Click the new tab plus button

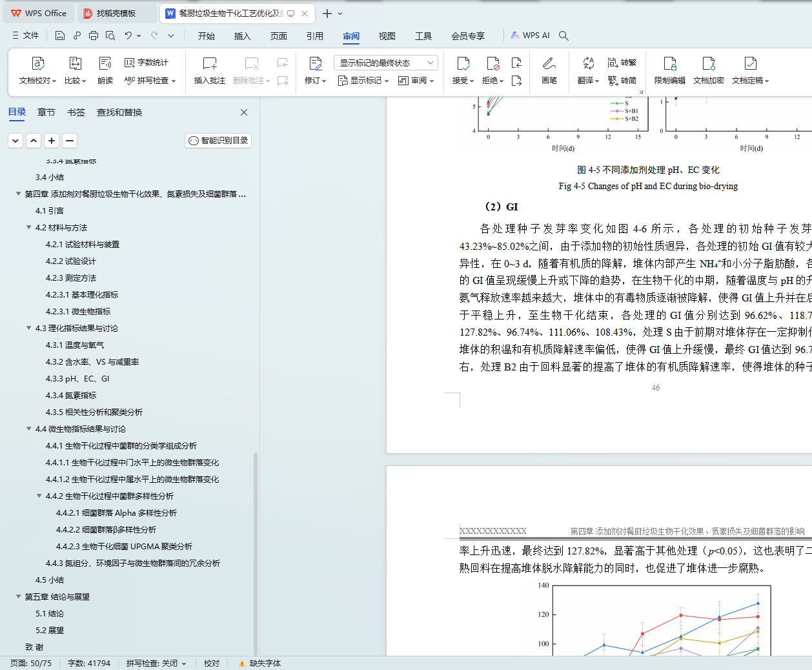(327, 14)
